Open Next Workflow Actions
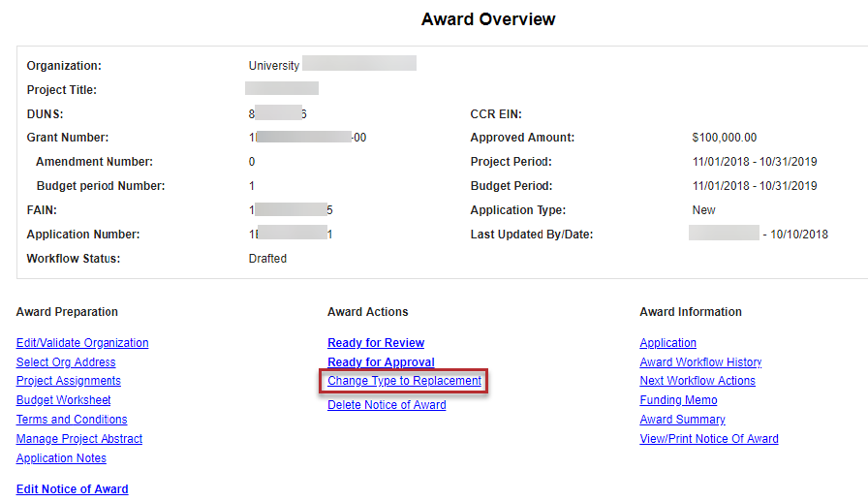The height and width of the screenshot is (502, 868). (697, 381)
